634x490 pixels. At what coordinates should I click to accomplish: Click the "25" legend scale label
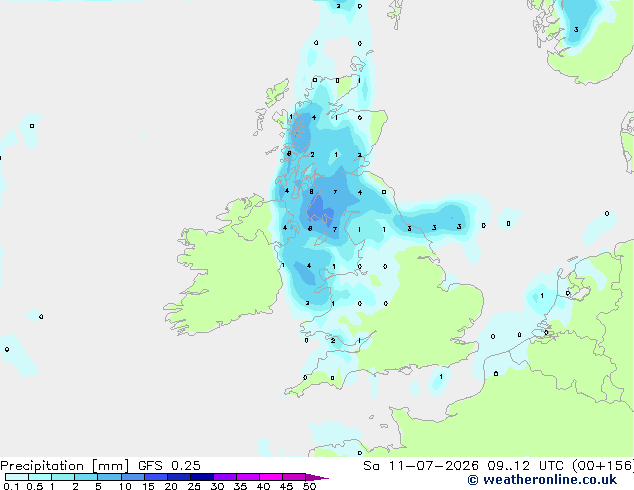(x=194, y=486)
